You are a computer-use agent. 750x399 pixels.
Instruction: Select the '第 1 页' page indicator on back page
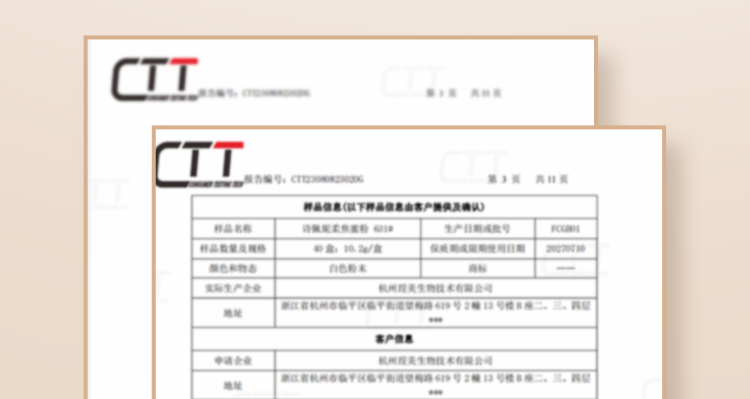pos(441,93)
